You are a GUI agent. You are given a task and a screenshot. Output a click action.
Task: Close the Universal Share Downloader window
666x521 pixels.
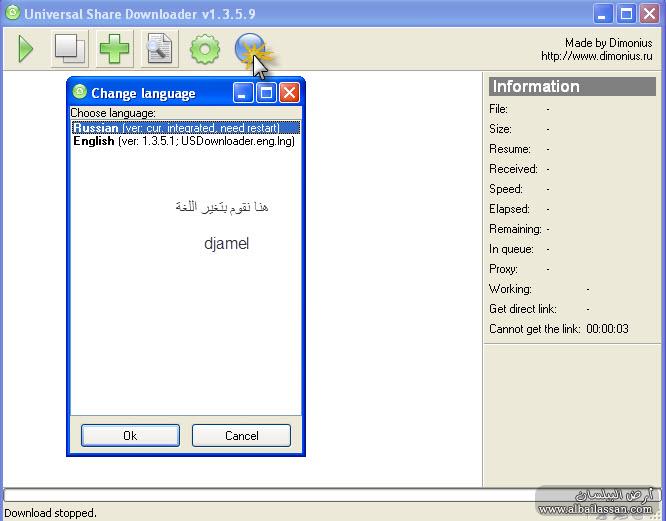pos(650,14)
